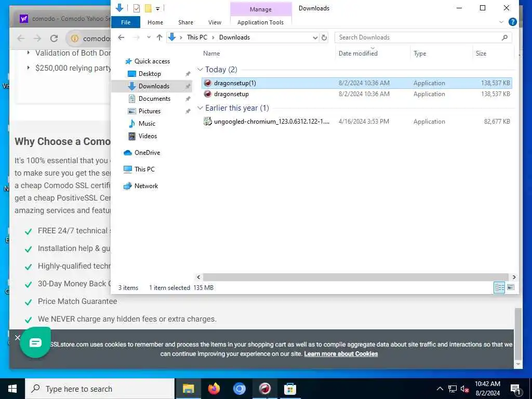Click the Explorer Forward arrow
The height and width of the screenshot is (399, 532).
click(137, 37)
